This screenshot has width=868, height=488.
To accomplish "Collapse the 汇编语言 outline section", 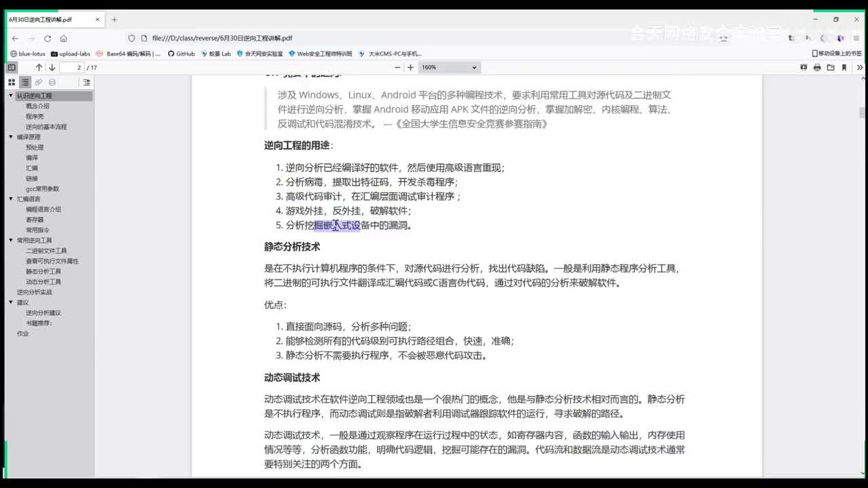I will point(11,199).
